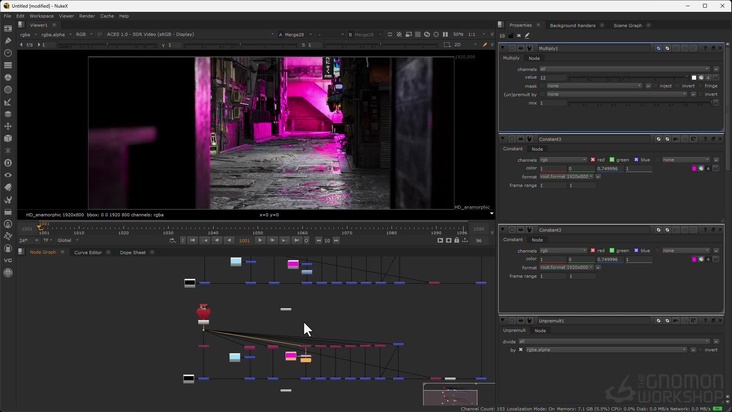This screenshot has width=732, height=412.
Task: Click the center-node icon on Multiply1 header
Action: point(512,48)
